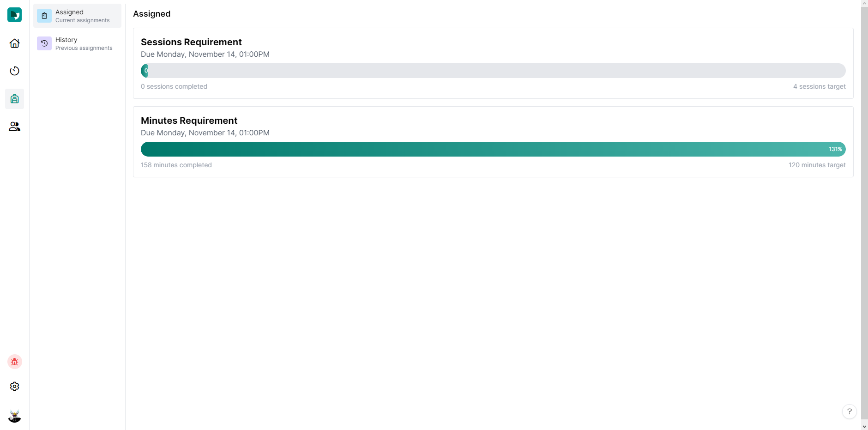The height and width of the screenshot is (430, 868).
Task: Select the assignments backpack icon
Action: 14,99
